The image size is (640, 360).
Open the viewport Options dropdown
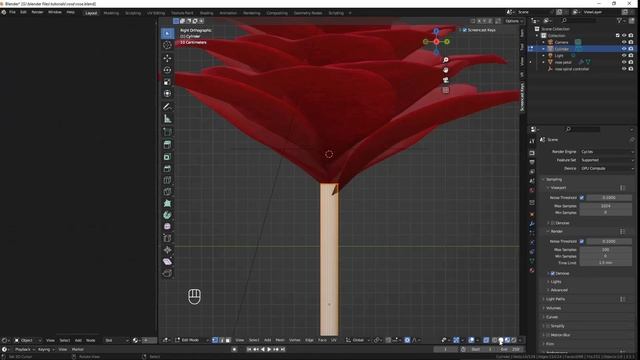pos(514,21)
